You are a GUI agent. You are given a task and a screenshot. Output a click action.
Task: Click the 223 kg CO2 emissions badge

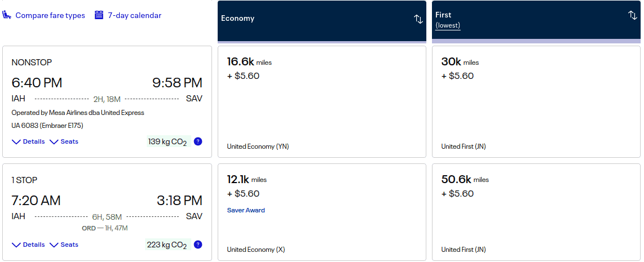click(168, 245)
